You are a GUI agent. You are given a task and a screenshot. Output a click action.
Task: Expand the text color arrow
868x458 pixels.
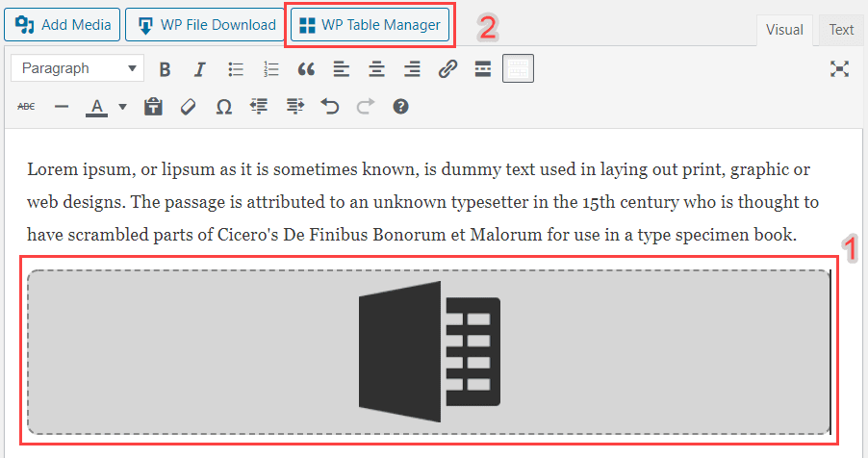tap(122, 107)
